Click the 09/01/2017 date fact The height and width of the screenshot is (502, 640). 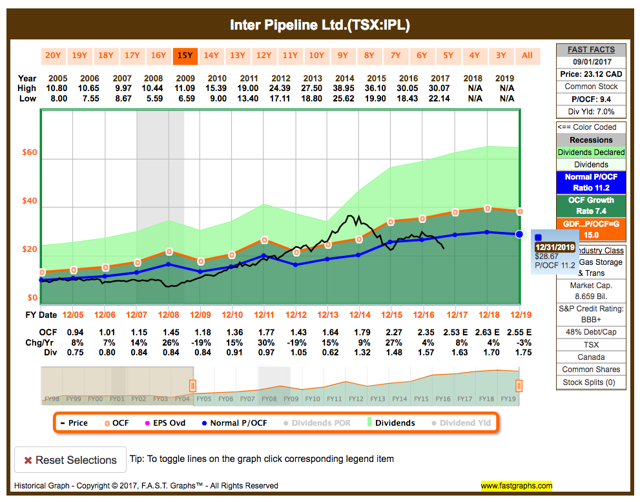click(591, 62)
